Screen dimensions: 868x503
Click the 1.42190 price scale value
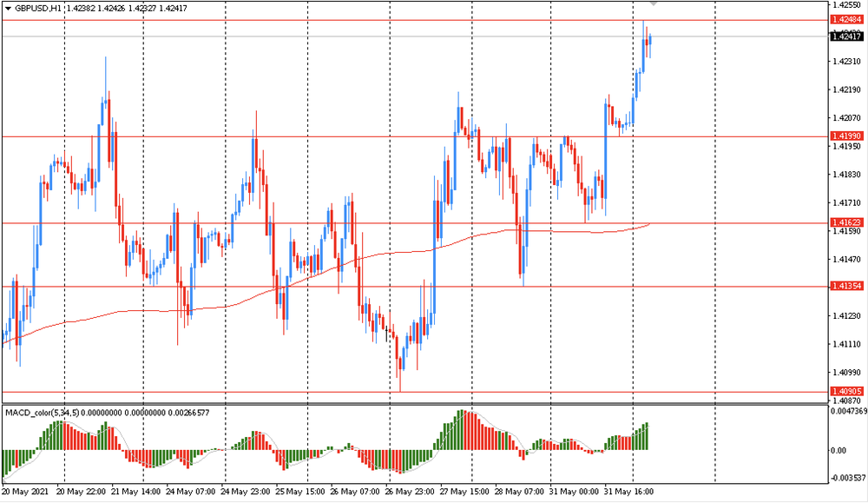(847, 89)
